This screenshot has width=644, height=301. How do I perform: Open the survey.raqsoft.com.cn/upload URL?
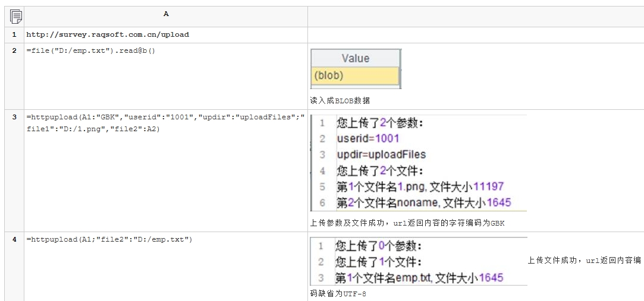point(108,34)
